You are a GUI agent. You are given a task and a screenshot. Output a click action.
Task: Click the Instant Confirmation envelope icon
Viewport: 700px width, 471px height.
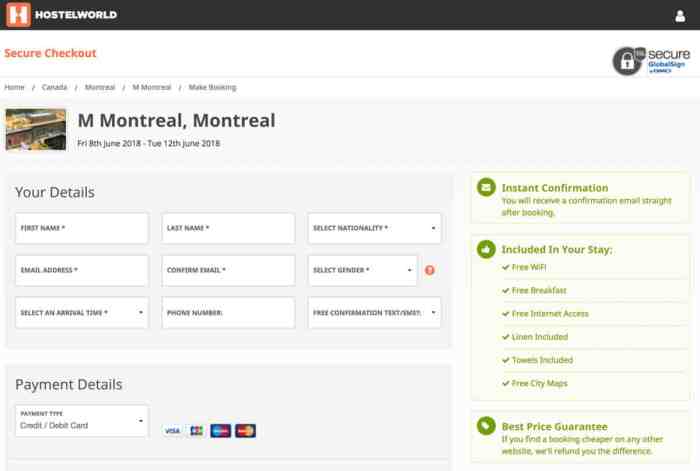pos(486,188)
